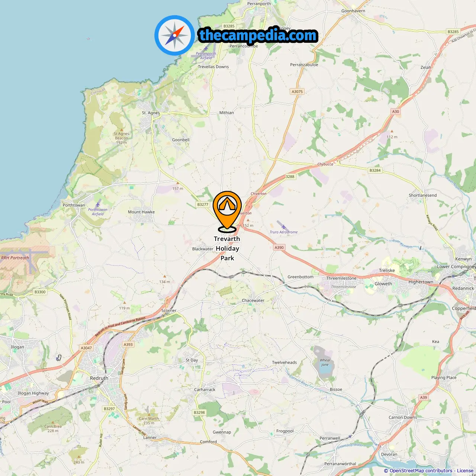This screenshot has width=476, height=476.
Task: Open the thecampedia.com logo text
Action: (258, 35)
